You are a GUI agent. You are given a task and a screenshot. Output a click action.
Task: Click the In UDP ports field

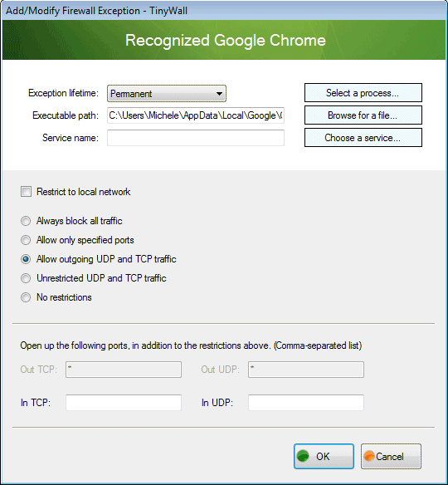pyautogui.click(x=306, y=403)
